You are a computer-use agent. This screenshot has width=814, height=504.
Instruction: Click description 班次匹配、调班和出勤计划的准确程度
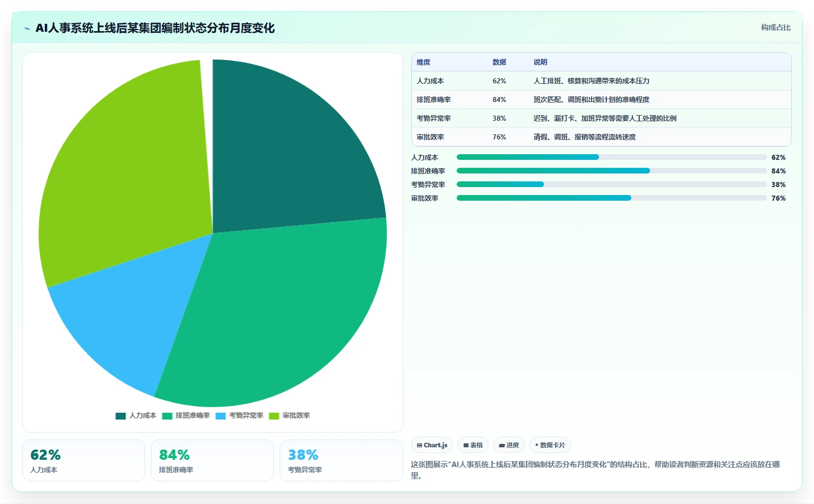point(591,100)
